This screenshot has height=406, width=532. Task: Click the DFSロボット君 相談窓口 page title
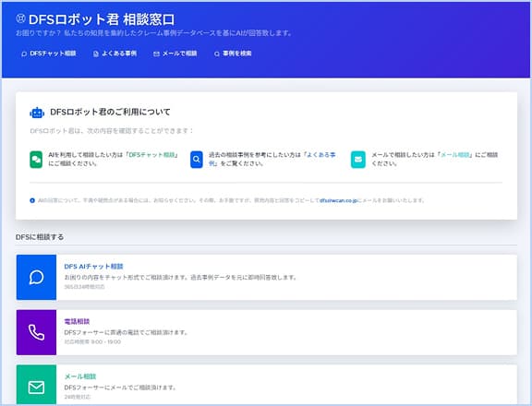point(102,19)
